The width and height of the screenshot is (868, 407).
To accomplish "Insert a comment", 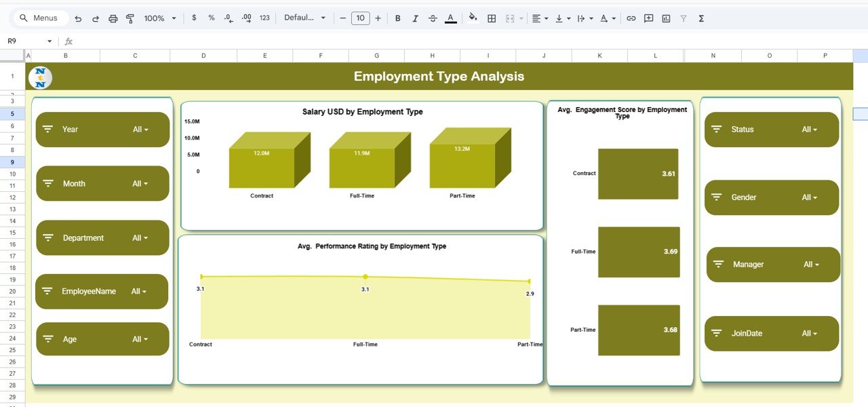I will click(648, 18).
